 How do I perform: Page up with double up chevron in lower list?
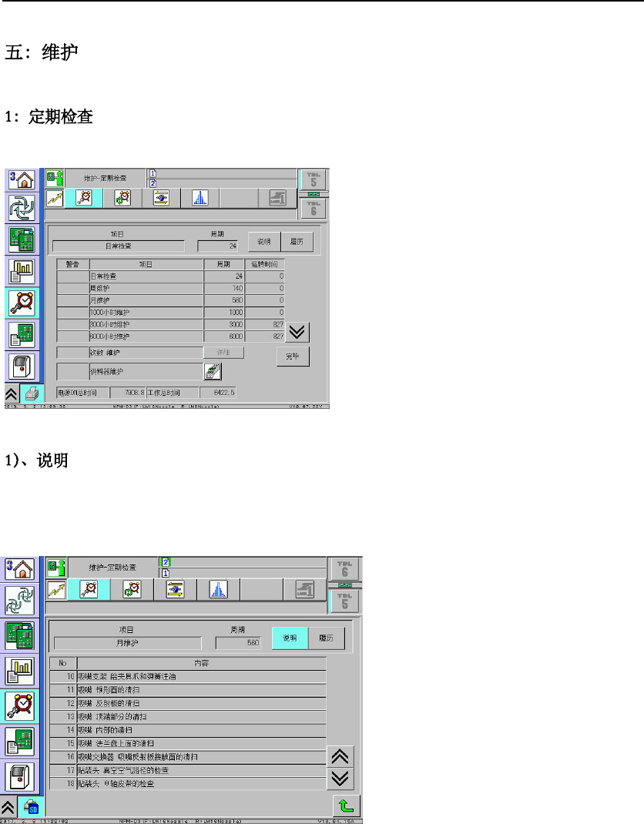pos(340,757)
